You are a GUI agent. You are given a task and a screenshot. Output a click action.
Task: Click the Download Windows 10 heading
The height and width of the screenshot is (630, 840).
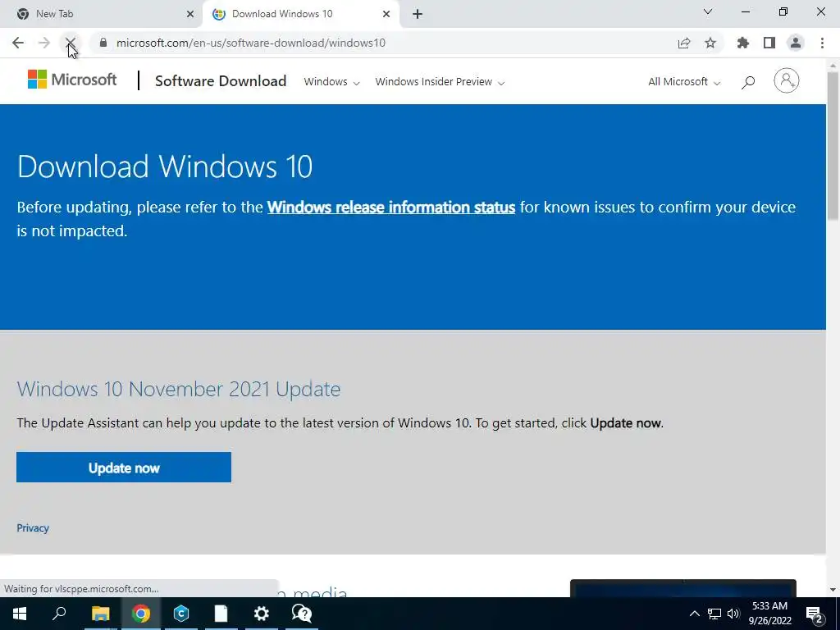[x=164, y=166]
